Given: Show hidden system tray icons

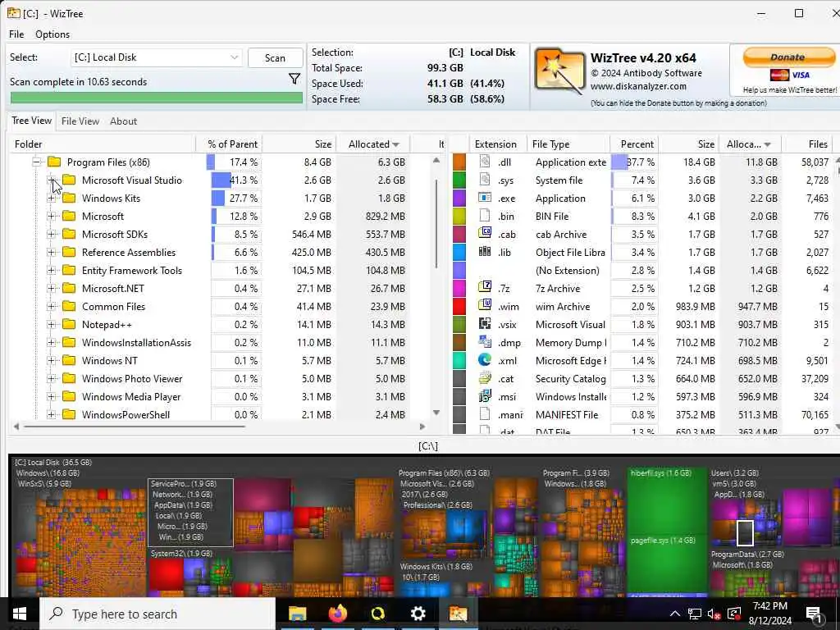Looking at the screenshot, I should [674, 614].
